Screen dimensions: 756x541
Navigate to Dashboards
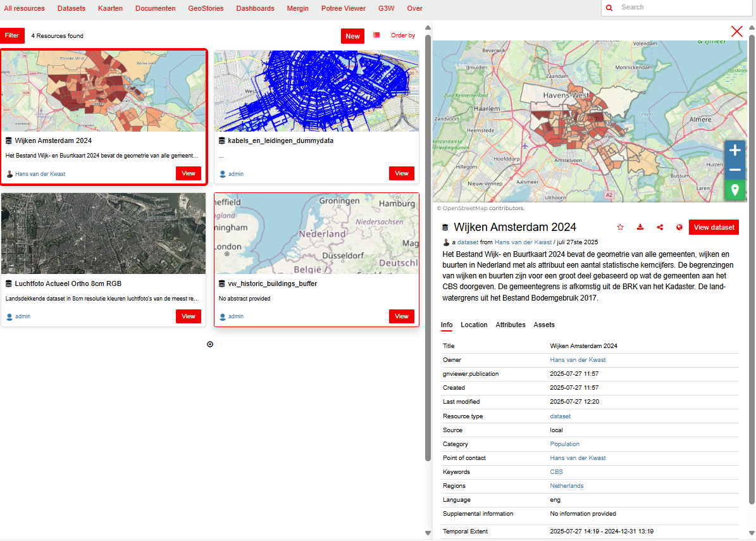click(255, 8)
